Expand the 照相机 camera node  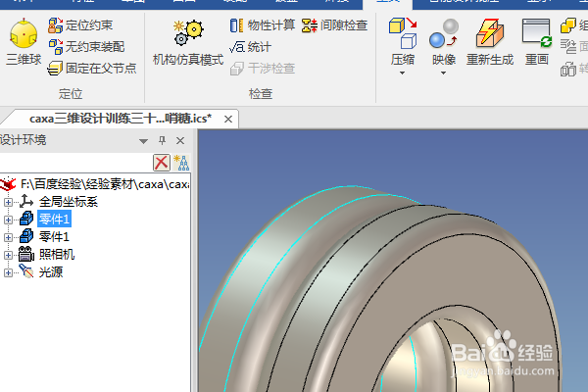point(8,255)
